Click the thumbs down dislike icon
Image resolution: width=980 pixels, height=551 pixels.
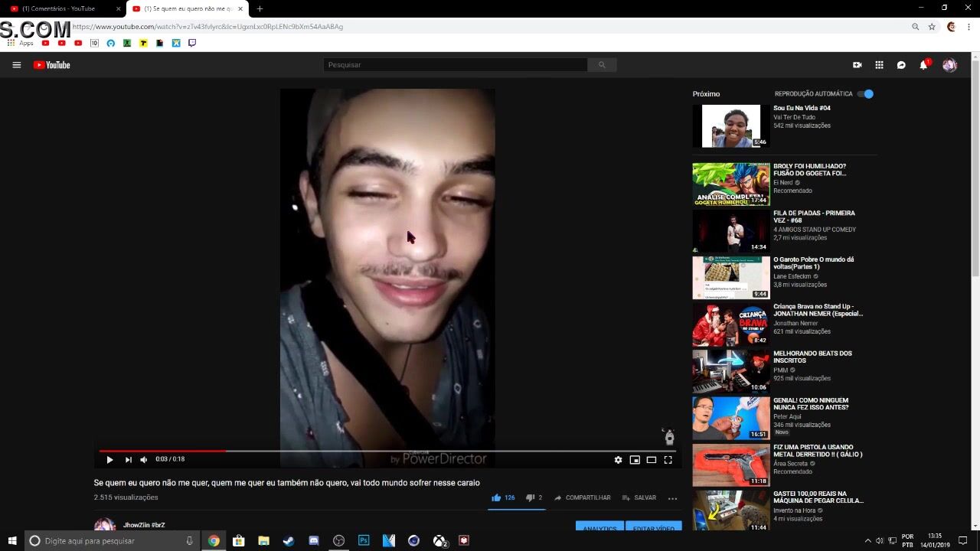(529, 497)
